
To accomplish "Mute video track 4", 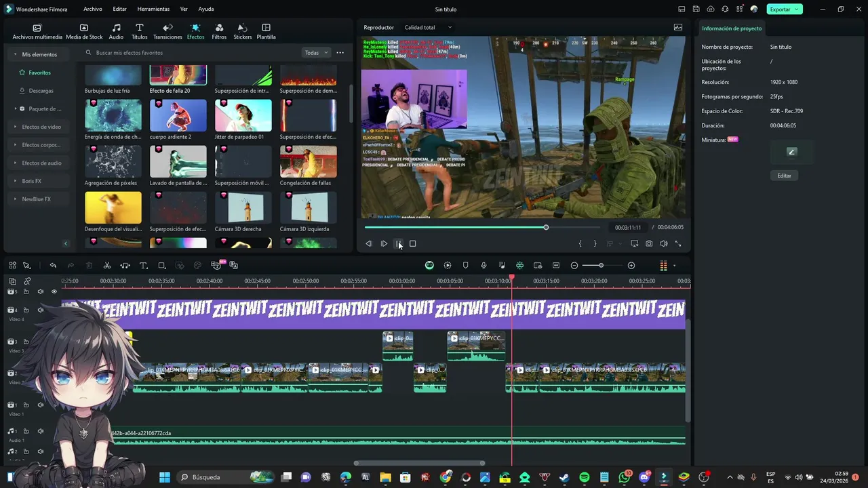I will [40, 310].
